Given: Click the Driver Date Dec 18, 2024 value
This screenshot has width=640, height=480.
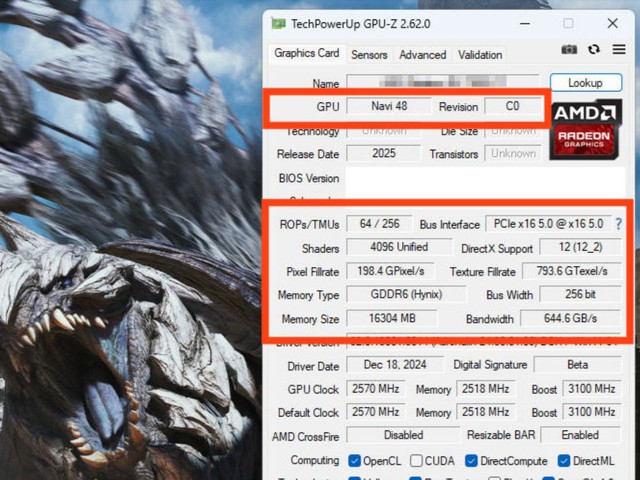Looking at the screenshot, I should [395, 365].
